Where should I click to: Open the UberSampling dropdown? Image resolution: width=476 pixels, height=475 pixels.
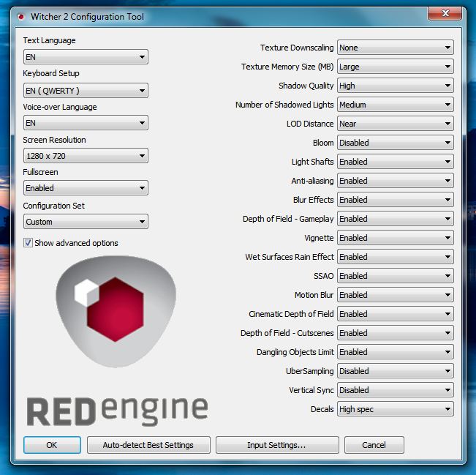pos(396,371)
